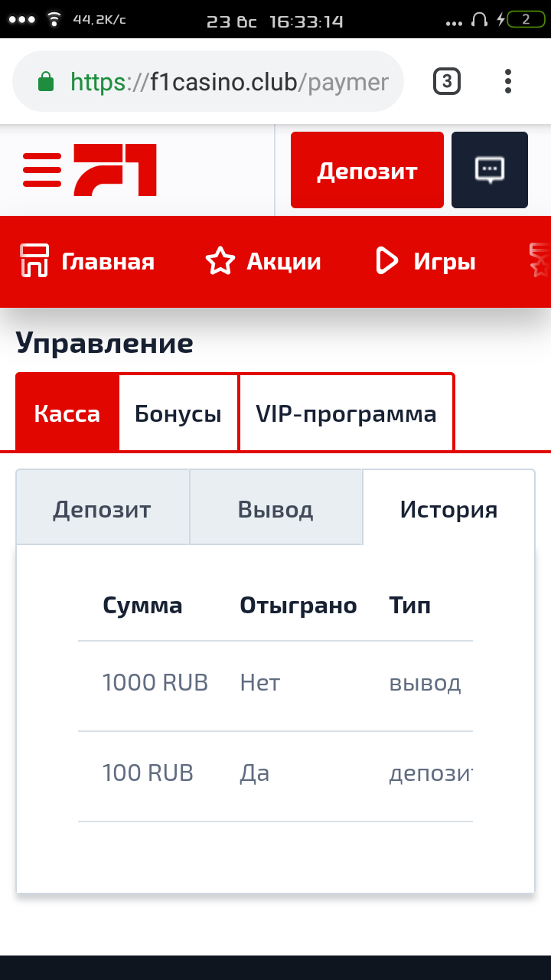551x980 pixels.
Task: Click the green padlock security icon
Action: (47, 82)
